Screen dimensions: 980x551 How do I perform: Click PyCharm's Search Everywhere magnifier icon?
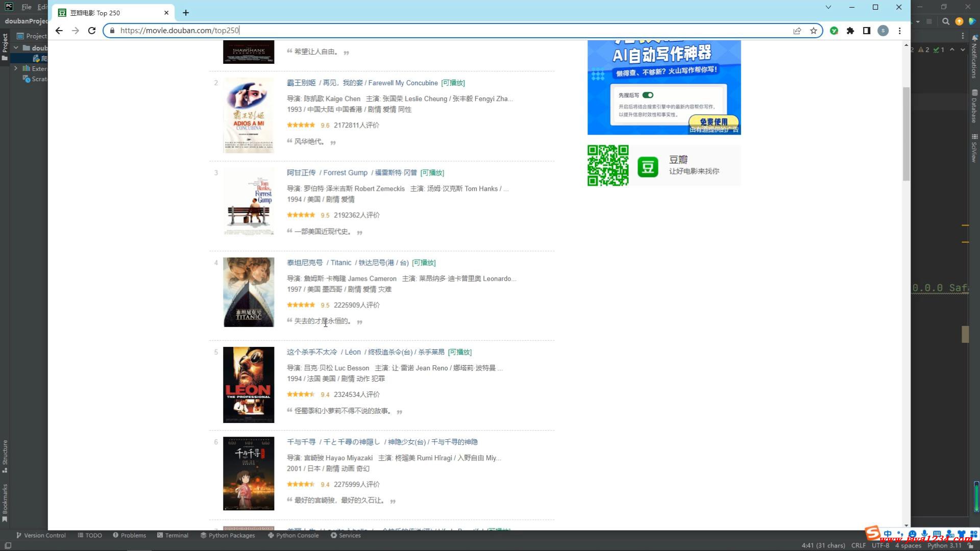pos(946,21)
